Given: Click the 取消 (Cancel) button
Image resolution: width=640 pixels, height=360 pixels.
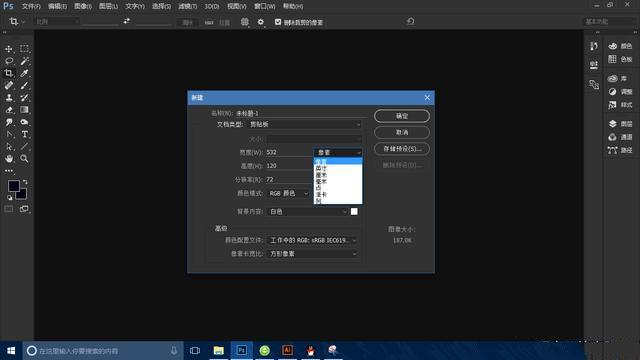Looking at the screenshot, I should [x=402, y=132].
